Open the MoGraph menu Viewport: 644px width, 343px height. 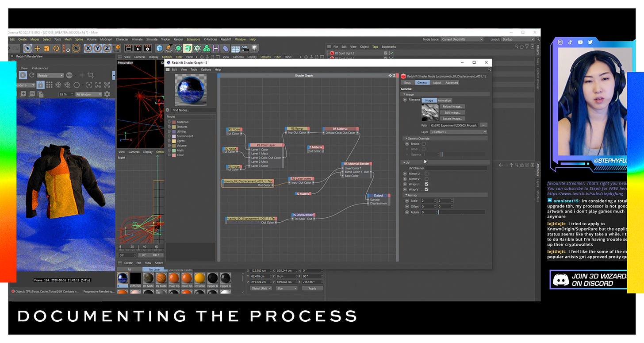click(106, 39)
